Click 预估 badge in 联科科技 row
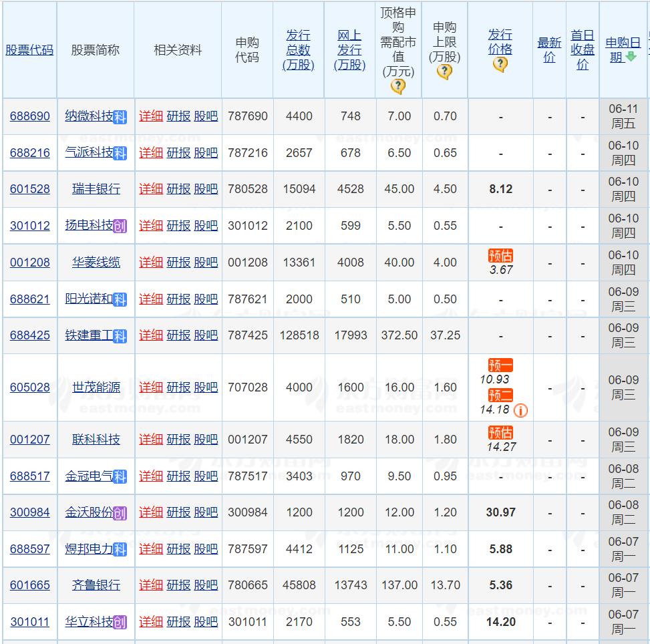This screenshot has width=650, height=644. [x=501, y=433]
